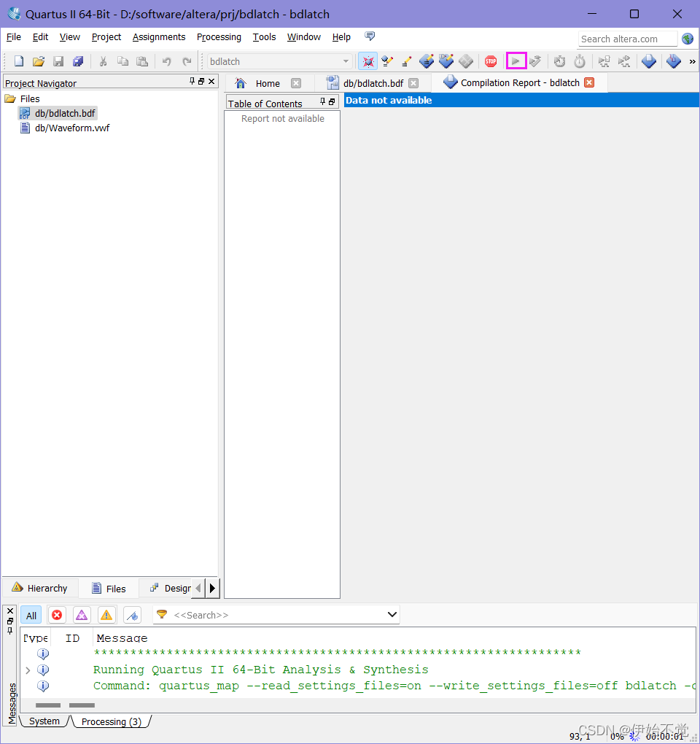Open the Chip Planner pencil-chip icon
The image size is (700, 744).
coord(446,61)
